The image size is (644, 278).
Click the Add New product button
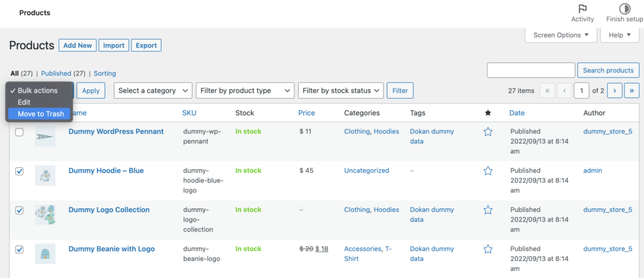point(77,45)
